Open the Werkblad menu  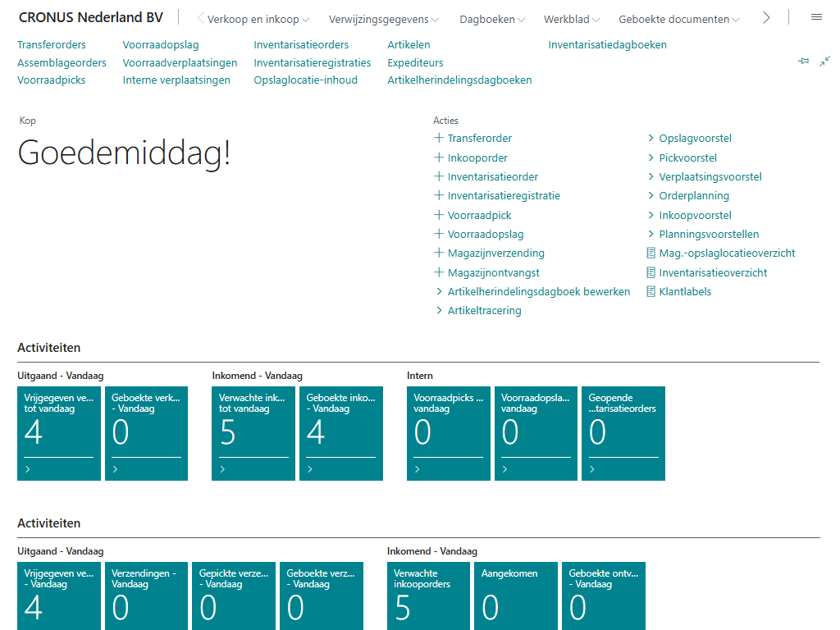coord(571,19)
